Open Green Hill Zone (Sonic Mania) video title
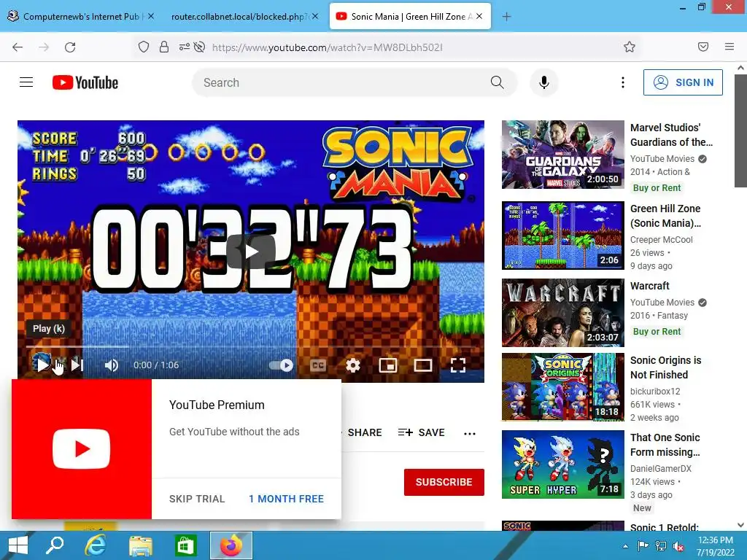The width and height of the screenshot is (747, 560). (665, 216)
